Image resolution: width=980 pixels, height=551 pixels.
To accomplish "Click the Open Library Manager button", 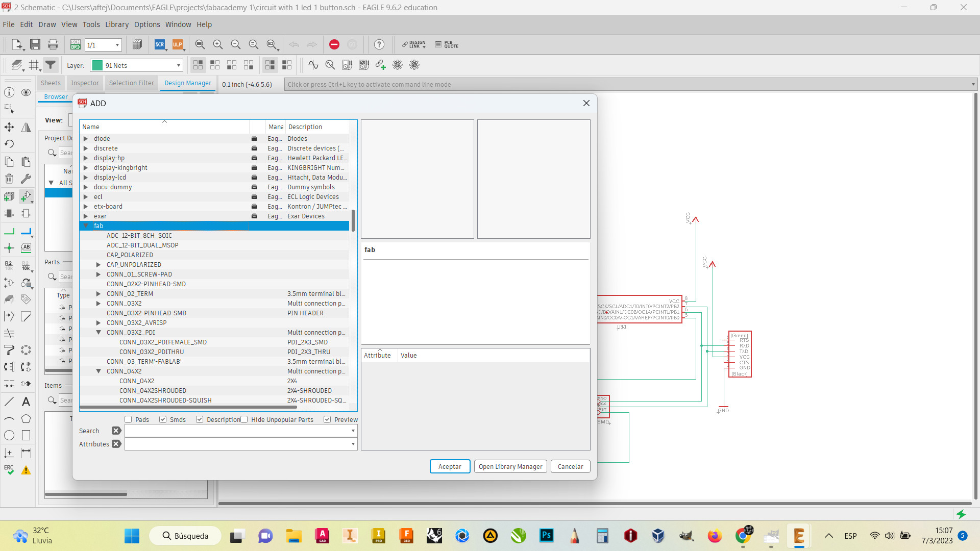I will [510, 466].
